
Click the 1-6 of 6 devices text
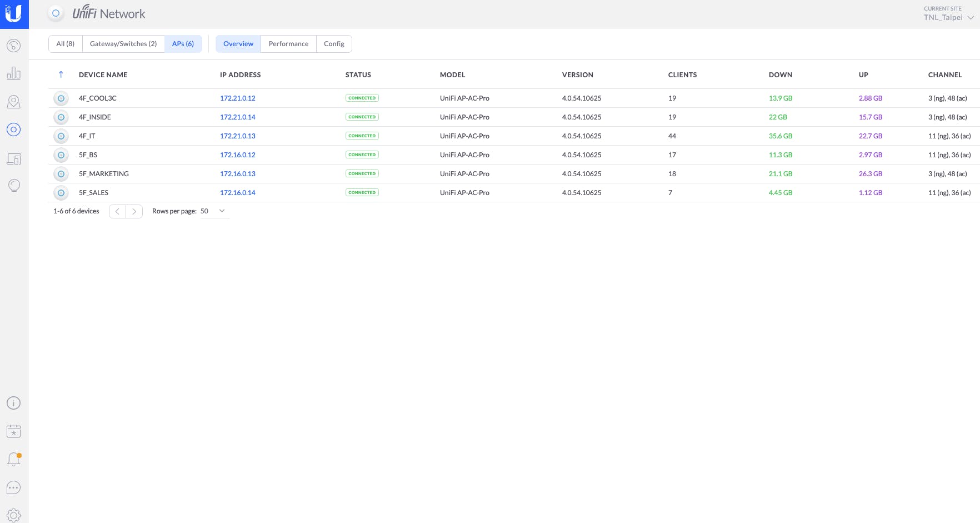point(76,211)
